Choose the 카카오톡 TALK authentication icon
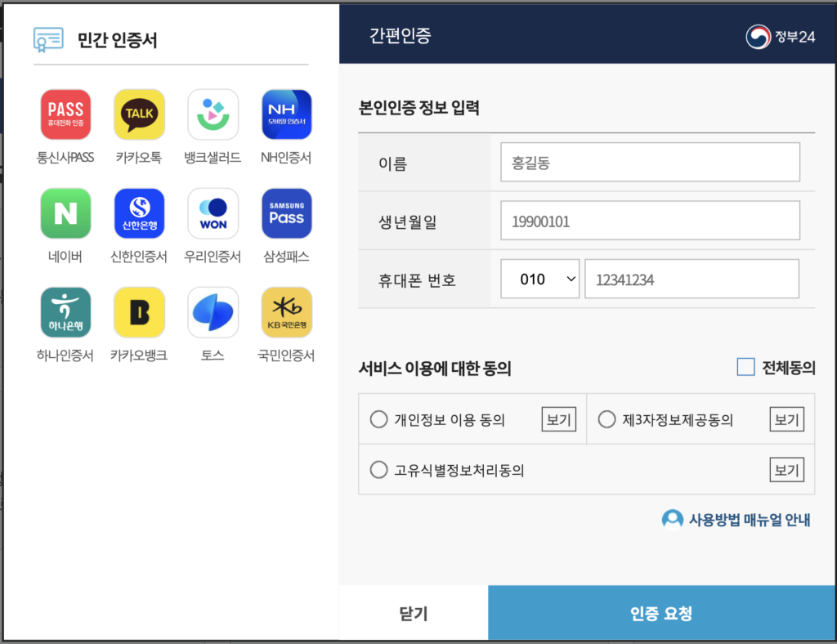The width and height of the screenshot is (837, 644). click(x=139, y=114)
